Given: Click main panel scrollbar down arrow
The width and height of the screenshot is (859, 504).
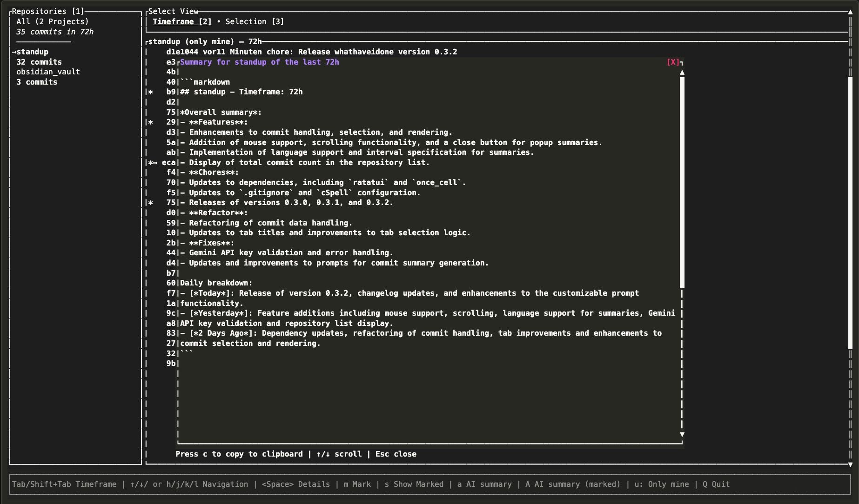Looking at the screenshot, I should tap(850, 464).
